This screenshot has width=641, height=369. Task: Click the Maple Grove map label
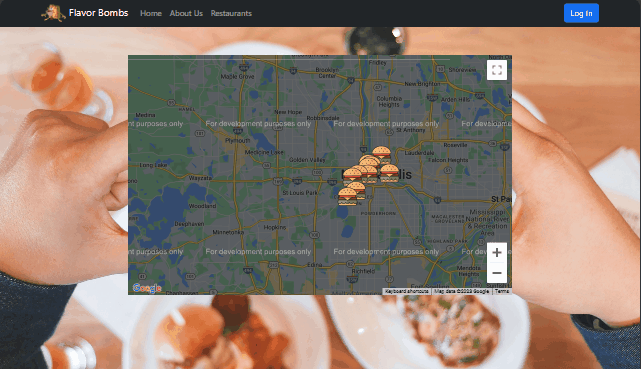pos(238,76)
